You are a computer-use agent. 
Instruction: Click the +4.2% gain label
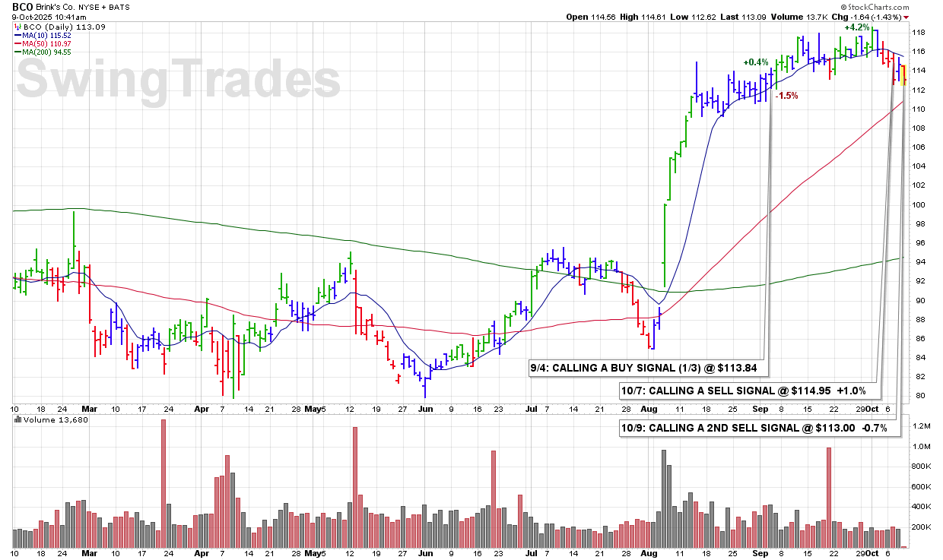click(856, 27)
